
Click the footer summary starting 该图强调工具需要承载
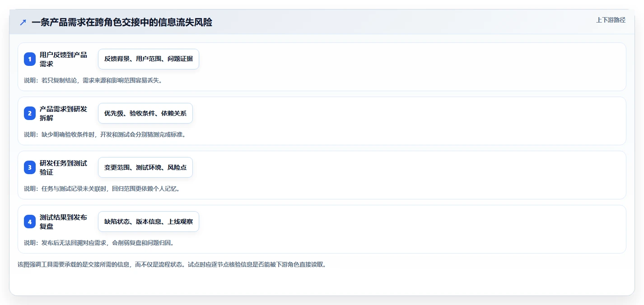pos(172,264)
